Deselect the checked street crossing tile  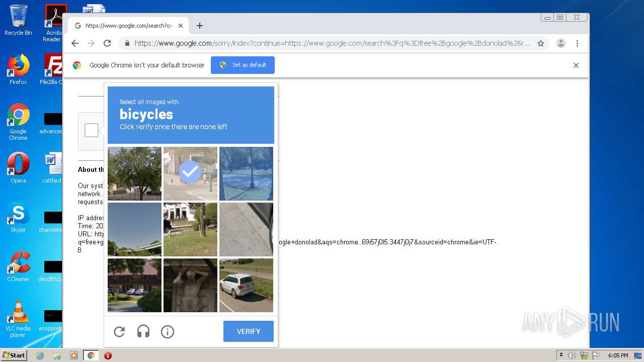[x=190, y=173]
